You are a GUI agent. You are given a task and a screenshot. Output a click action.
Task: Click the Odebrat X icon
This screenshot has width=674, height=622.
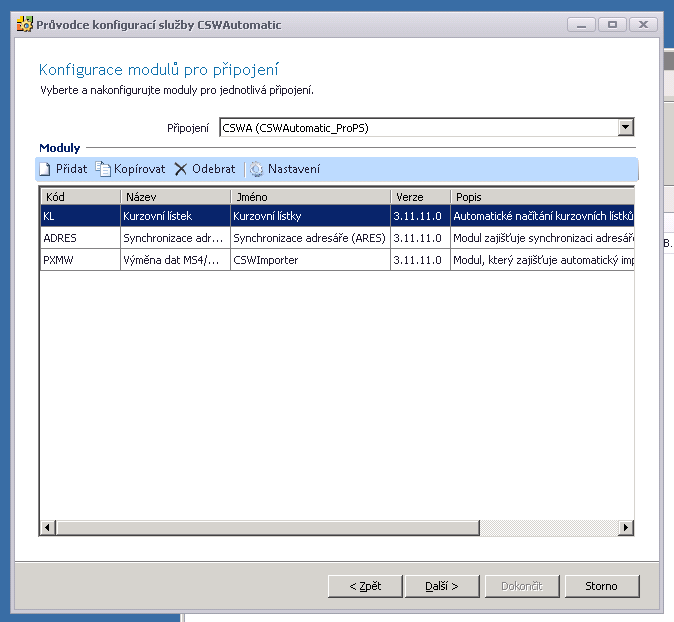click(181, 169)
